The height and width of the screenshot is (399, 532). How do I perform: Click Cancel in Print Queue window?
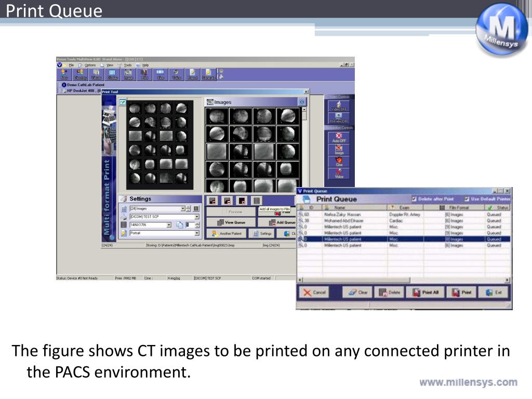tap(314, 292)
